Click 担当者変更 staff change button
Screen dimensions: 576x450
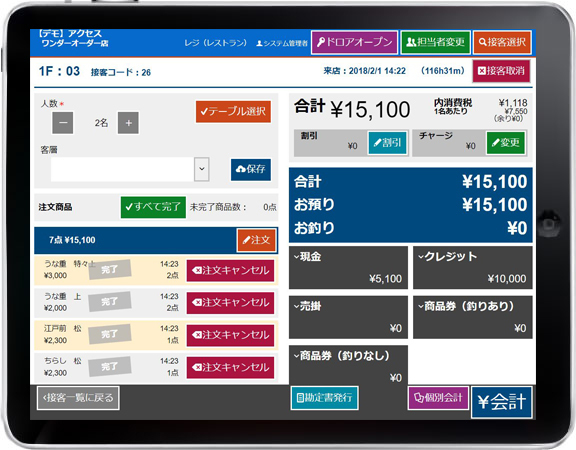435,42
